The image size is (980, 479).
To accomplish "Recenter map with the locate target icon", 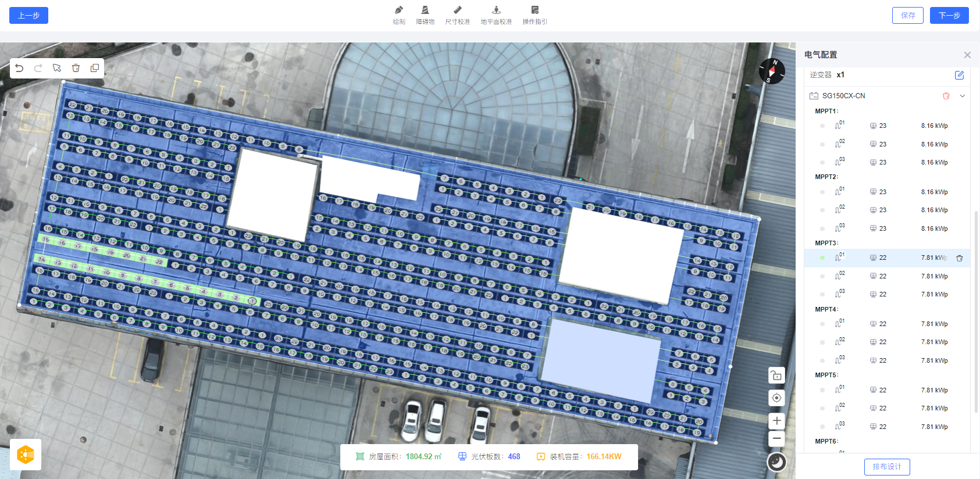I will pos(776,398).
